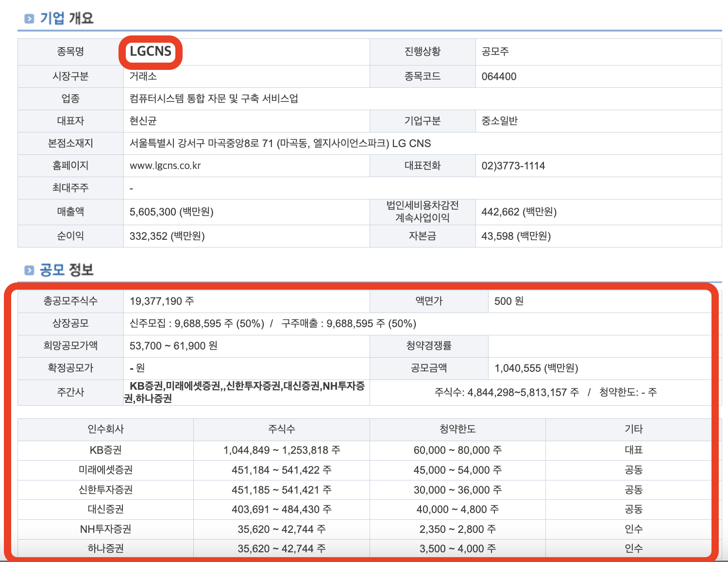Screen dimensions: 728x562
Task: Click representative name 현신균
Action: click(143, 121)
